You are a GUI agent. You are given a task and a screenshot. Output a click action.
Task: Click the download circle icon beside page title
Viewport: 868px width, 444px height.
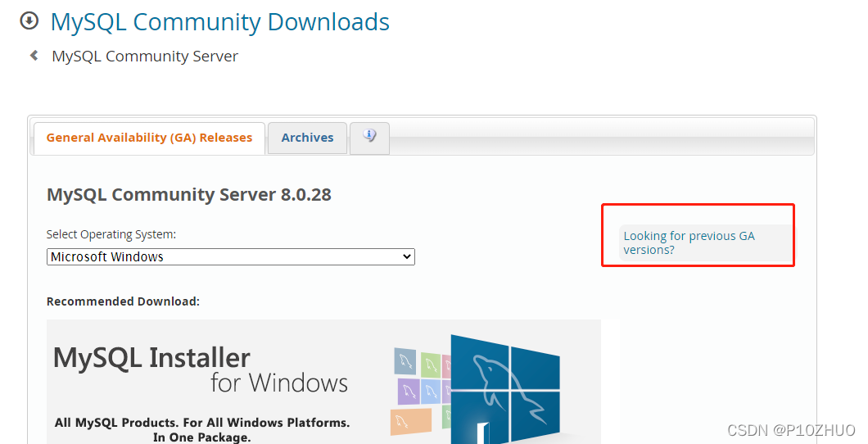(29, 21)
